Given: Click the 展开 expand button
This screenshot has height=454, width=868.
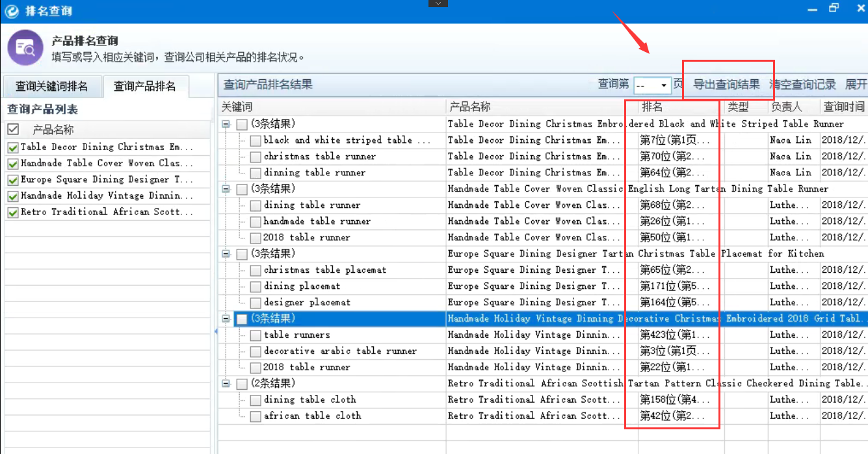Looking at the screenshot, I should pyautogui.click(x=856, y=84).
